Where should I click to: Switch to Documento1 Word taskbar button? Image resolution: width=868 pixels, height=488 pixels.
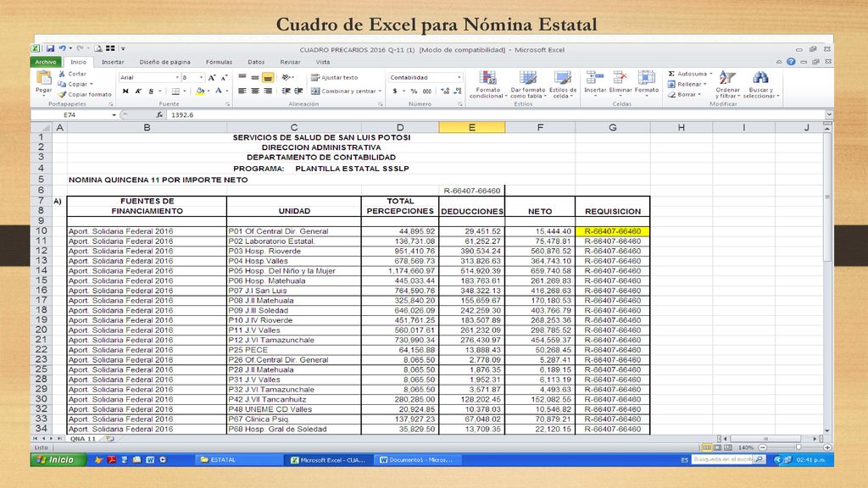pyautogui.click(x=418, y=460)
